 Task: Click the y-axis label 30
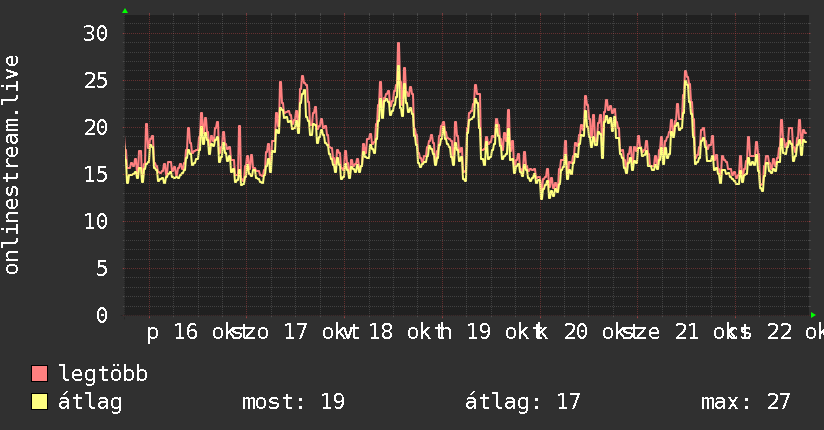pyautogui.click(x=95, y=34)
